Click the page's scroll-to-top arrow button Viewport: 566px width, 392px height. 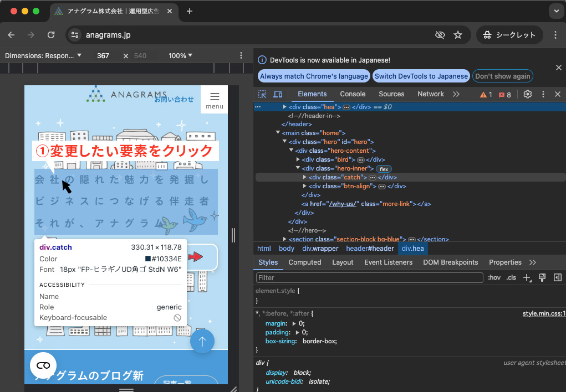(x=202, y=342)
